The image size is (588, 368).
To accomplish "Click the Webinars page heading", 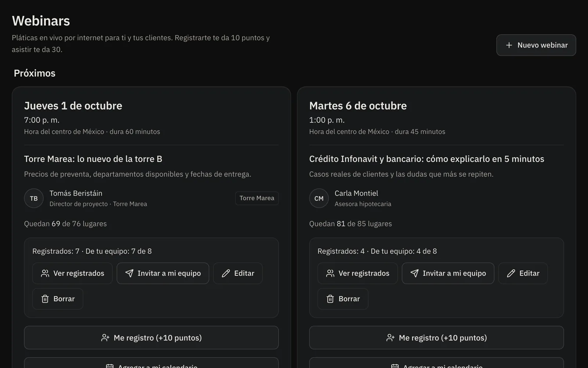I will (41, 21).
